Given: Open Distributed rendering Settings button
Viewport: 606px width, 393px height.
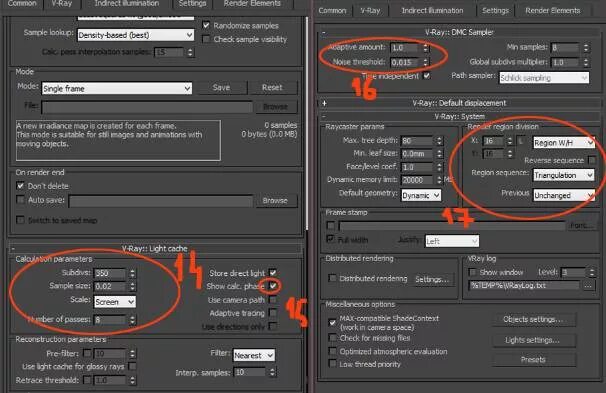Looking at the screenshot, I should pos(432,279).
